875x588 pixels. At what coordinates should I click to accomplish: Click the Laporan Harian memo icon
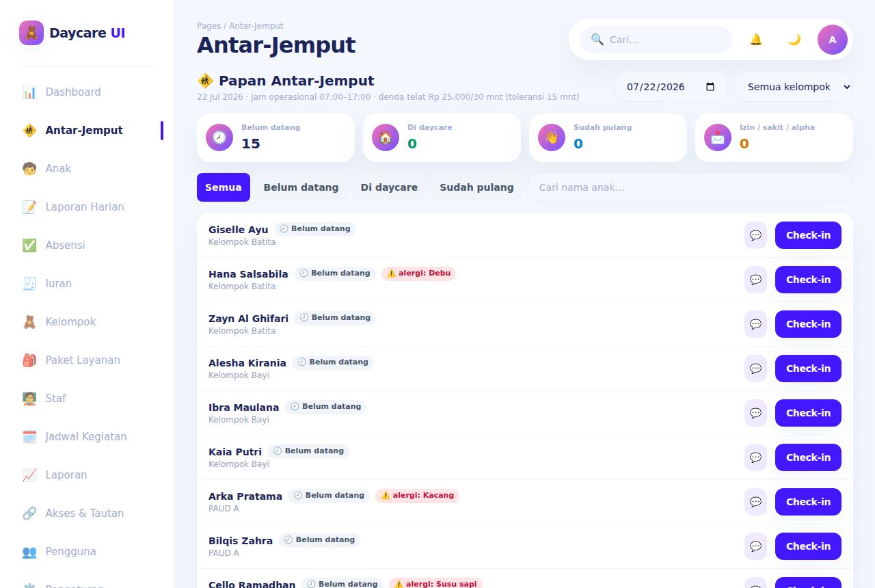29,207
